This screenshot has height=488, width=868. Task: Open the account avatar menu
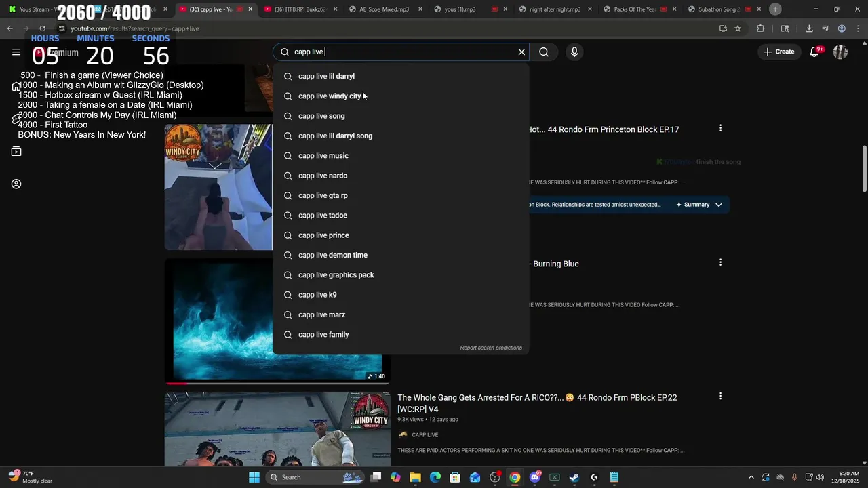coord(840,52)
